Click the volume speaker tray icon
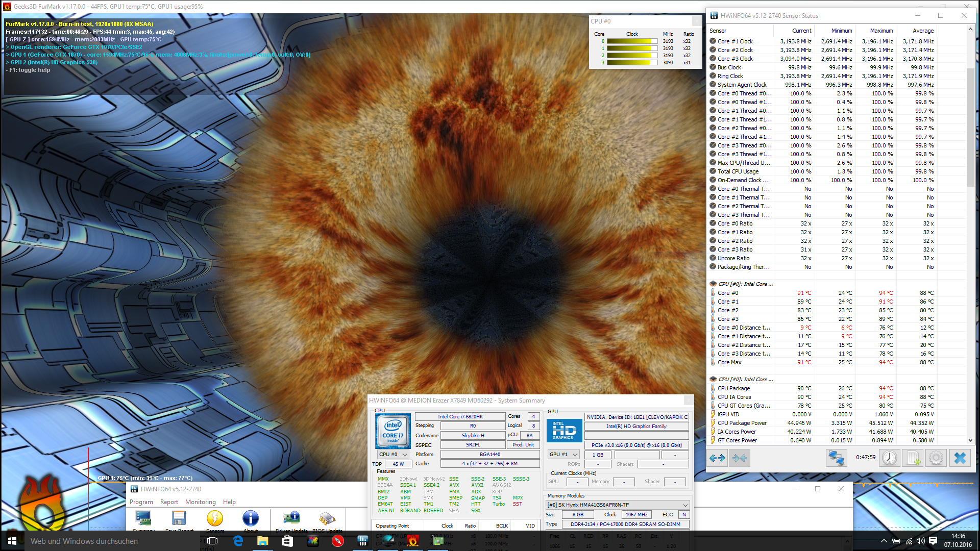Viewport: 980px width, 551px height. (x=920, y=541)
